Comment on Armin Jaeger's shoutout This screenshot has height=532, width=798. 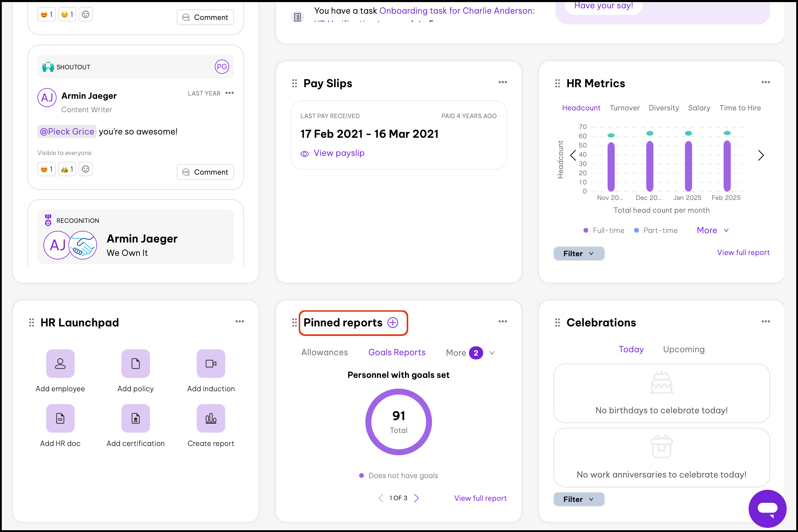(205, 172)
